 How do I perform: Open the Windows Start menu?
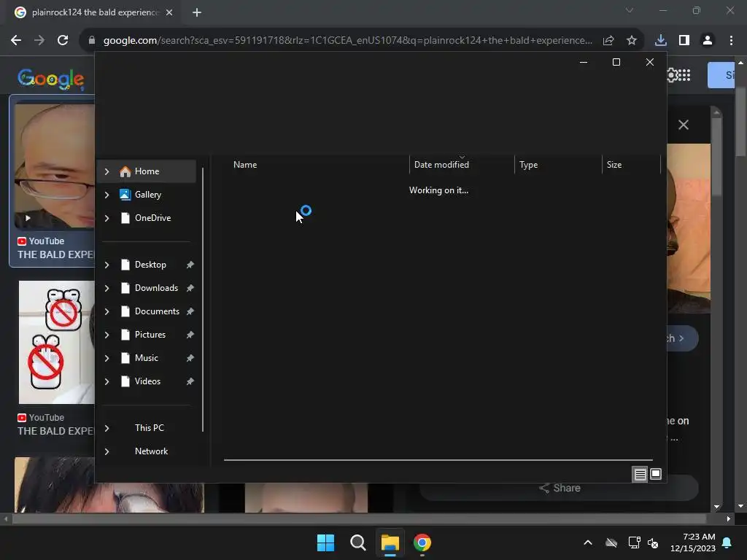click(326, 542)
